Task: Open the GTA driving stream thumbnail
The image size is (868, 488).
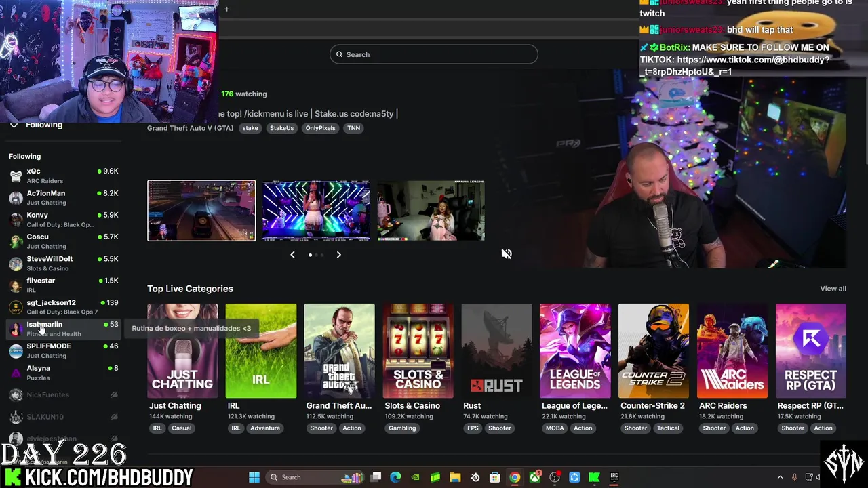Action: point(201,210)
